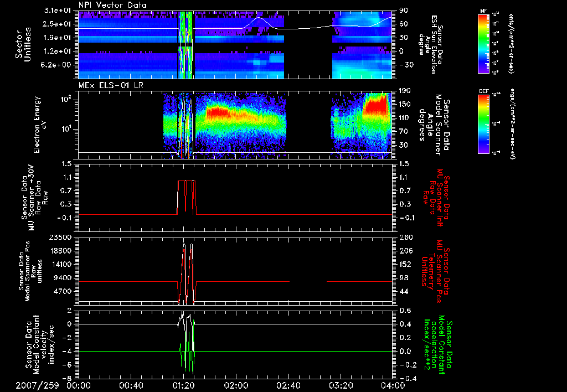This screenshot has height=392, width=567.
Task: Click the "9400" scanner position tick value
Action: (x=62, y=278)
